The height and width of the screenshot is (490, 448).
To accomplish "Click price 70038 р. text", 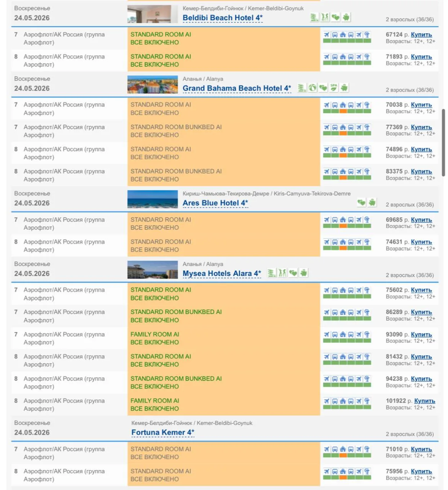I will tap(397, 105).
